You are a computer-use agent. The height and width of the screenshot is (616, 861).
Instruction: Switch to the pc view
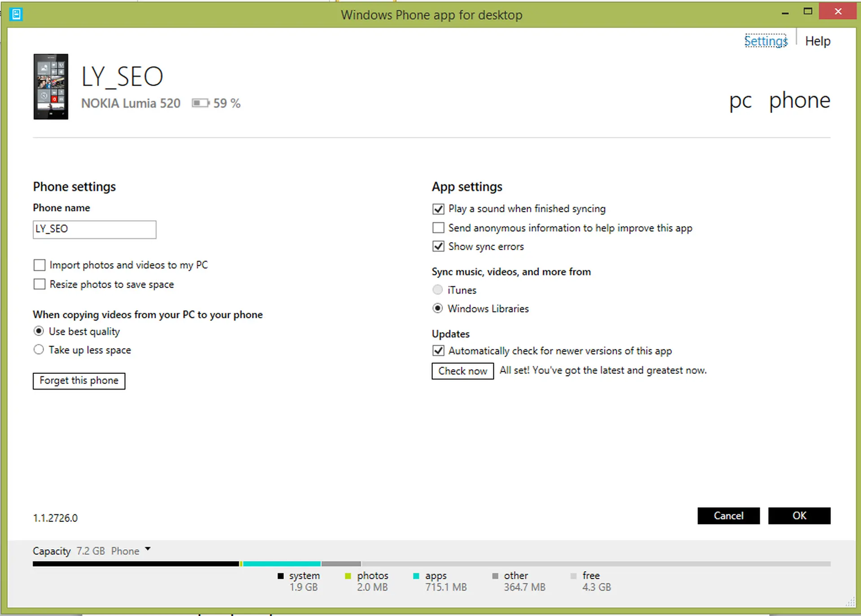click(x=740, y=100)
